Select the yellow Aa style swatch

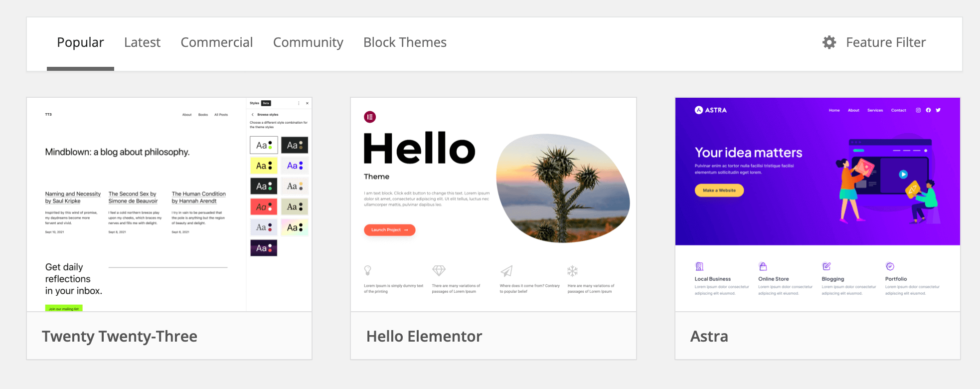[x=264, y=166]
